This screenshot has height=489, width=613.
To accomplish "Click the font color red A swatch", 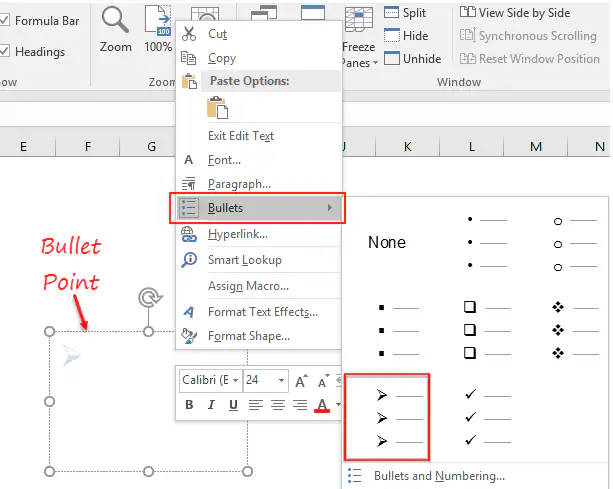I will pyautogui.click(x=322, y=405).
